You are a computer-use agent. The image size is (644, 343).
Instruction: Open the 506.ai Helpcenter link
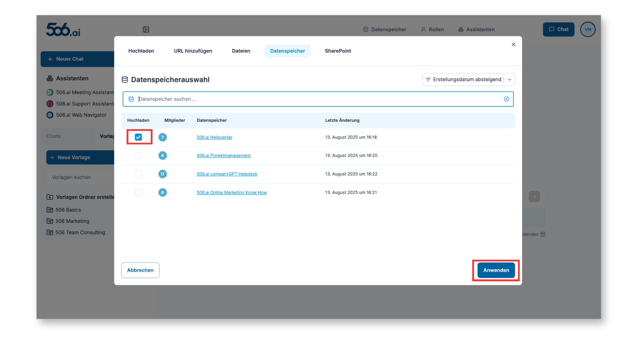(215, 137)
